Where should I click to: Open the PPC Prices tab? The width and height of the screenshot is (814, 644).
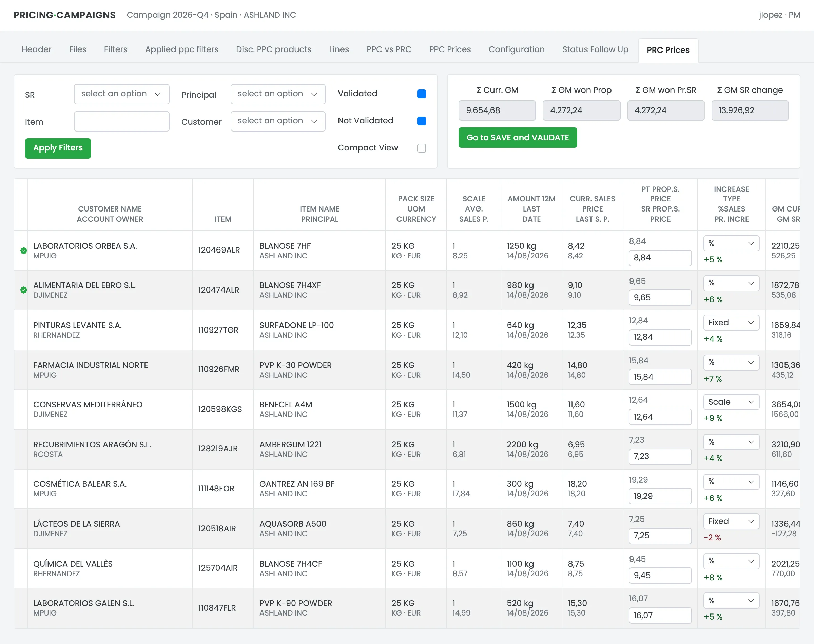tap(450, 49)
